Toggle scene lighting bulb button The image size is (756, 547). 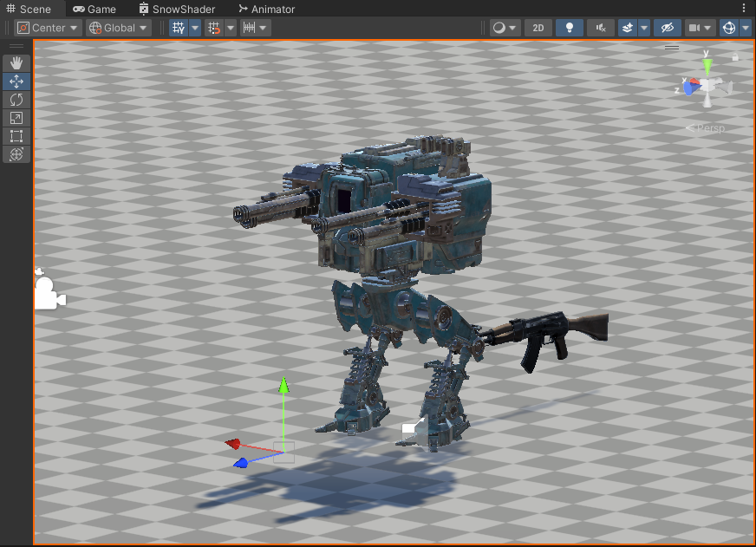click(x=570, y=28)
